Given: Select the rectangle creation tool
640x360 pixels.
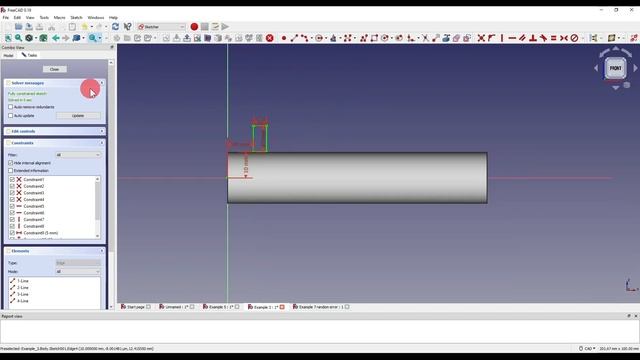Looking at the screenshot, I should tap(374, 38).
